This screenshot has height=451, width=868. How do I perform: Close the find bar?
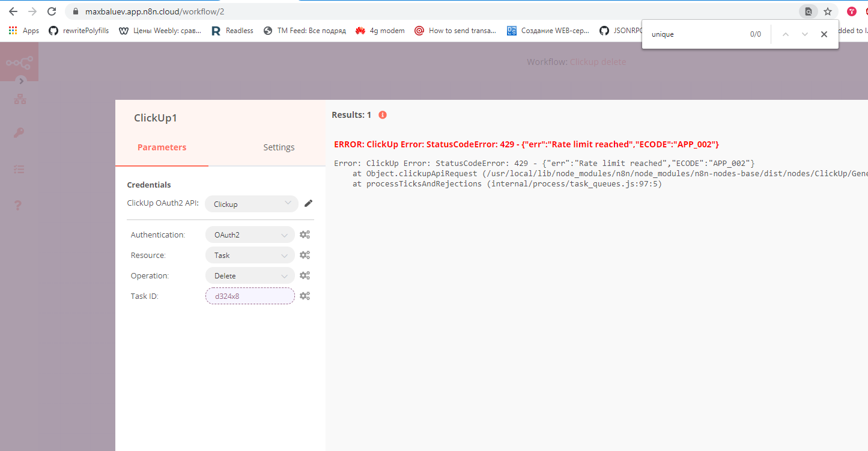[824, 34]
